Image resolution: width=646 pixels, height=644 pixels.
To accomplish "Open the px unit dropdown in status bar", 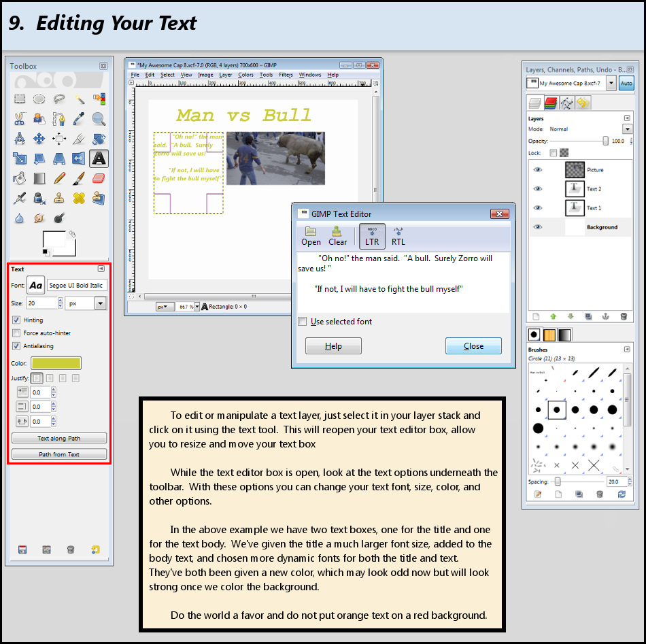I will tap(165, 307).
